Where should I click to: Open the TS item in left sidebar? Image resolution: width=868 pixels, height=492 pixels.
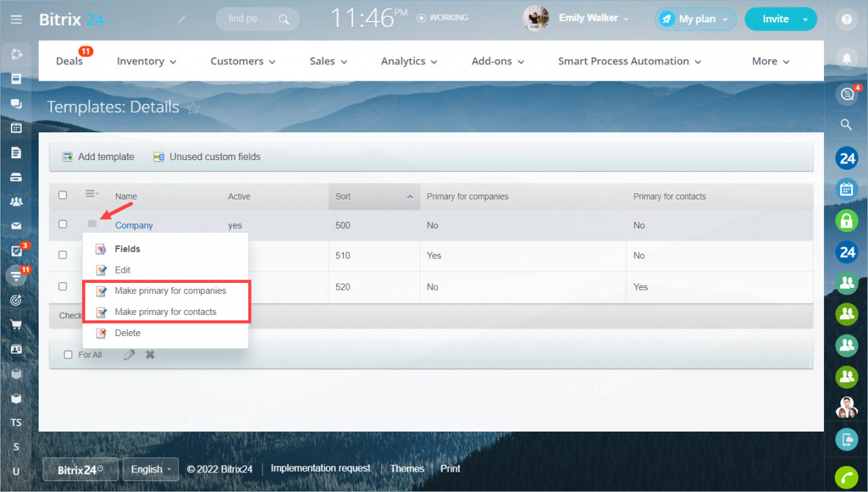click(16, 423)
